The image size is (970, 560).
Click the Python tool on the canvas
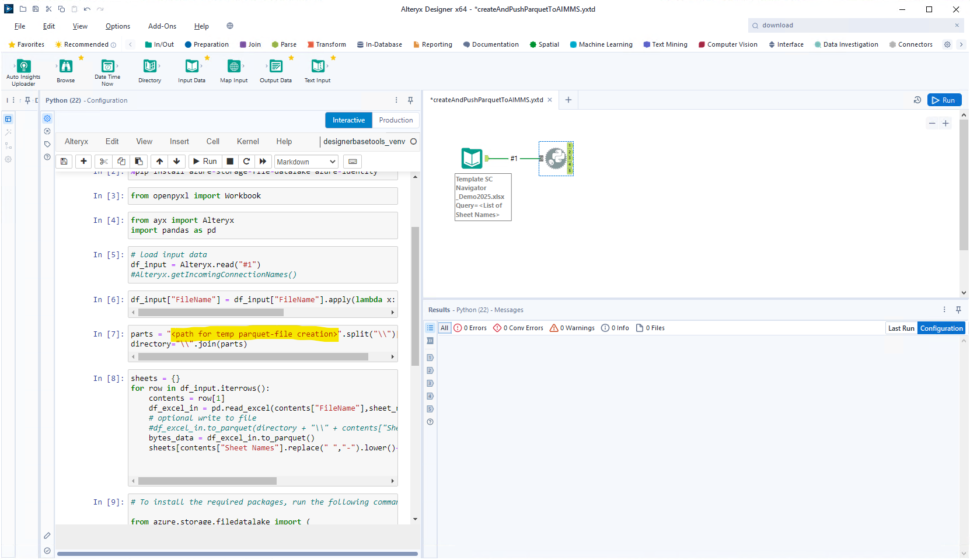pyautogui.click(x=555, y=158)
